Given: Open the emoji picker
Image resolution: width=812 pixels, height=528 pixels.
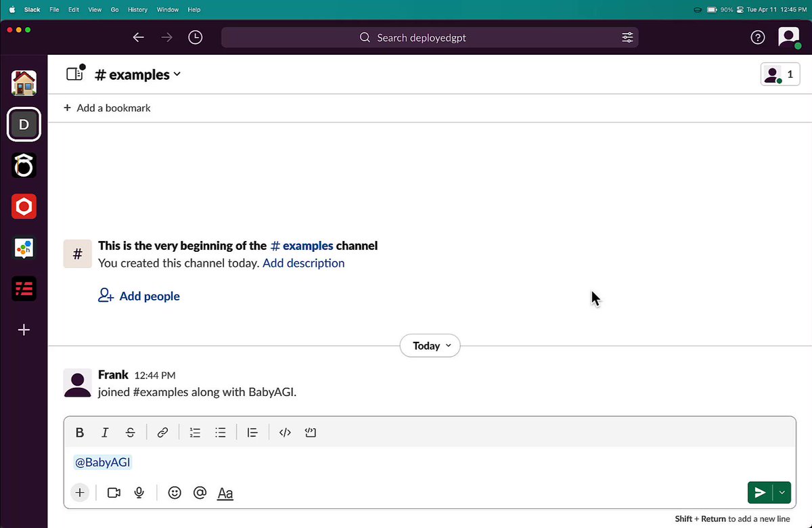Looking at the screenshot, I should 175,493.
